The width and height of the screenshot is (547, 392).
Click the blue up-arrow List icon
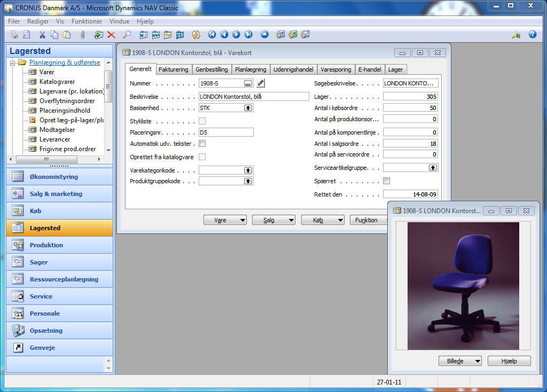click(x=265, y=35)
